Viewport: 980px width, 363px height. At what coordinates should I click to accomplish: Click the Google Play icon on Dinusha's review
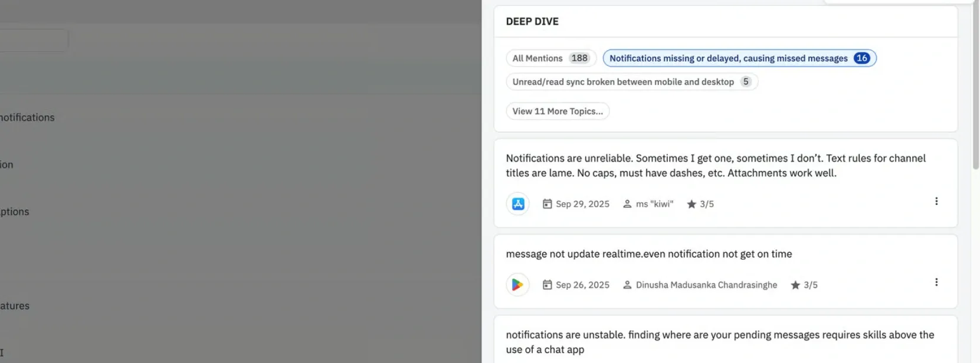pos(517,285)
